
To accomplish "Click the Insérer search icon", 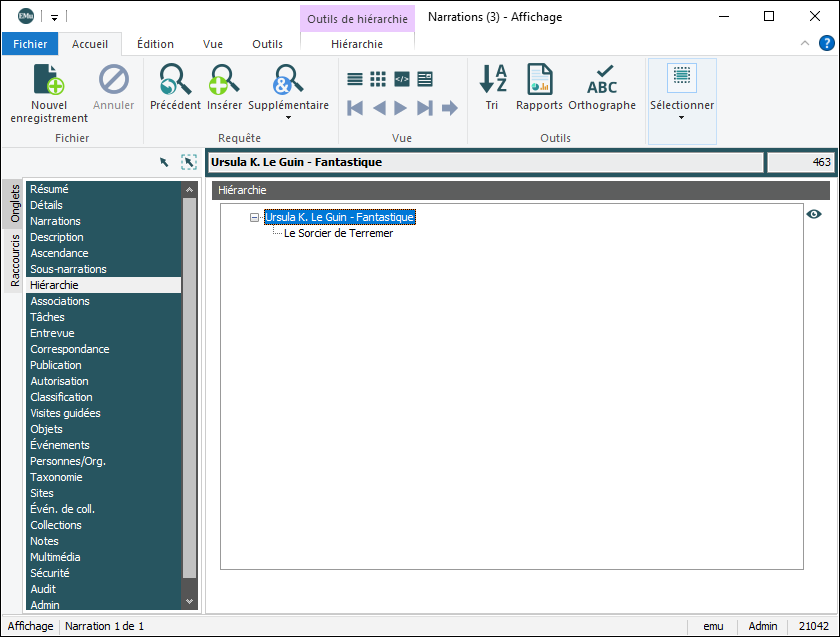I will pos(224,80).
